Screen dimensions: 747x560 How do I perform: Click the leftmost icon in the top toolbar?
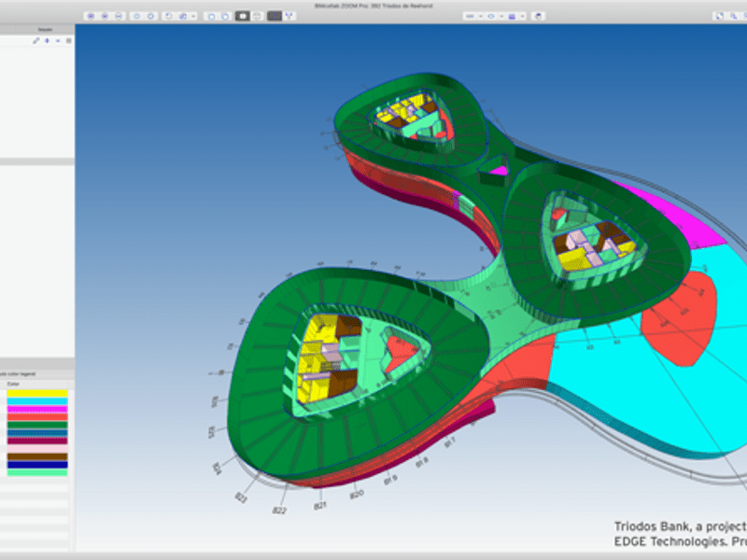click(91, 16)
